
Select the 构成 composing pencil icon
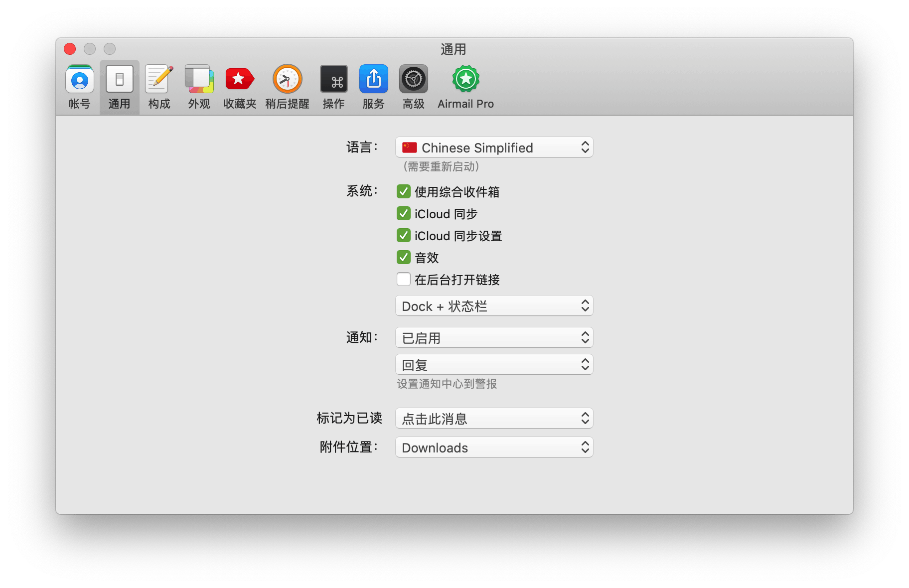point(159,80)
